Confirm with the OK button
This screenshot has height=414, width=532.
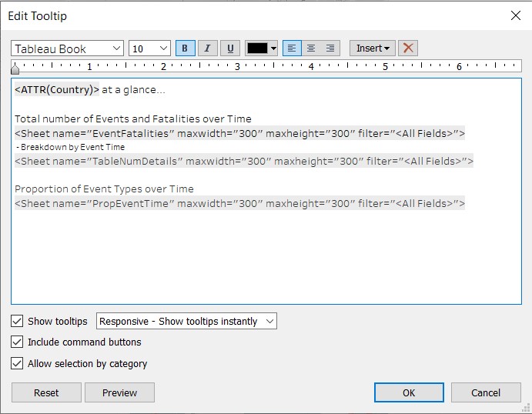coord(409,392)
